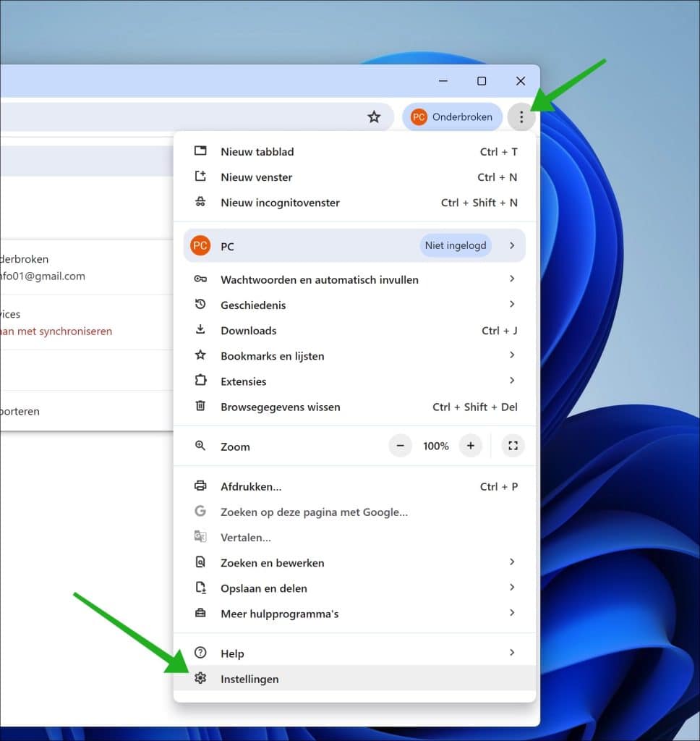Click the puzzle piece icon beside Extensies
Viewport: 700px width, 741px height.
(x=200, y=381)
